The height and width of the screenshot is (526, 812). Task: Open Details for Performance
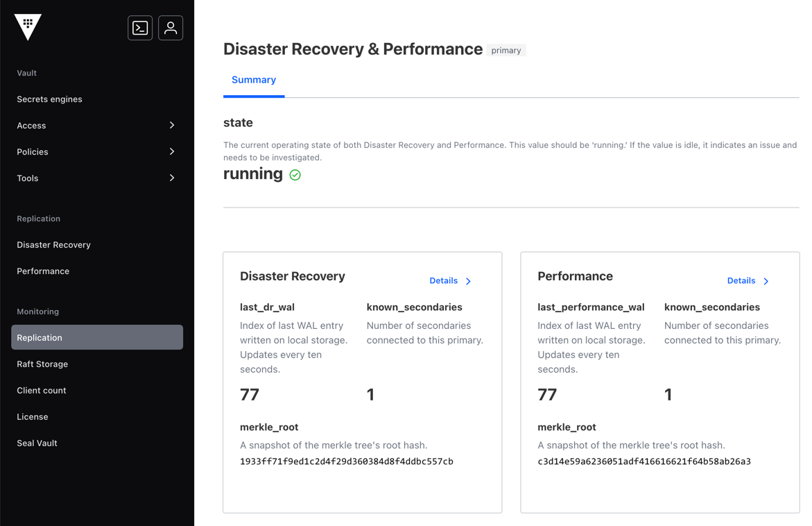point(741,280)
